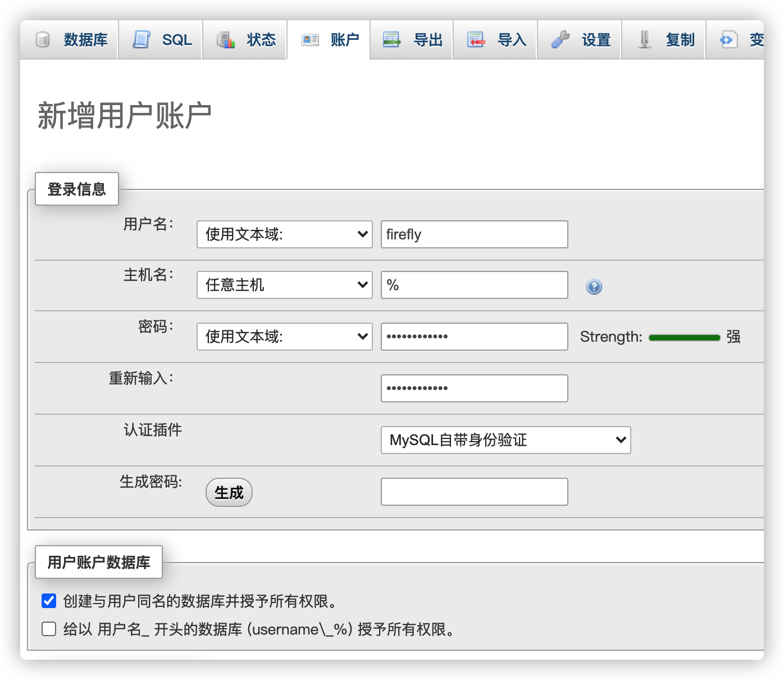Click the green password strength bar
The image size is (784, 680).
coord(684,337)
